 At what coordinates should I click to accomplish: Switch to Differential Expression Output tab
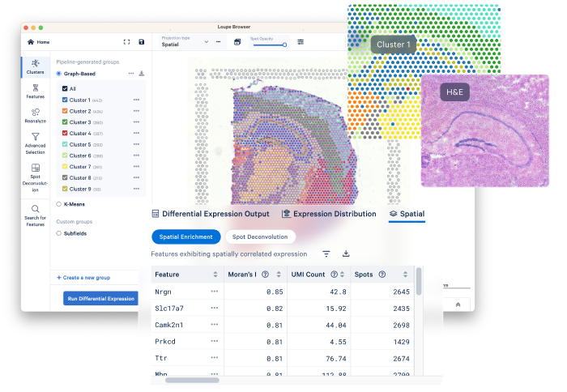pyautogui.click(x=211, y=214)
